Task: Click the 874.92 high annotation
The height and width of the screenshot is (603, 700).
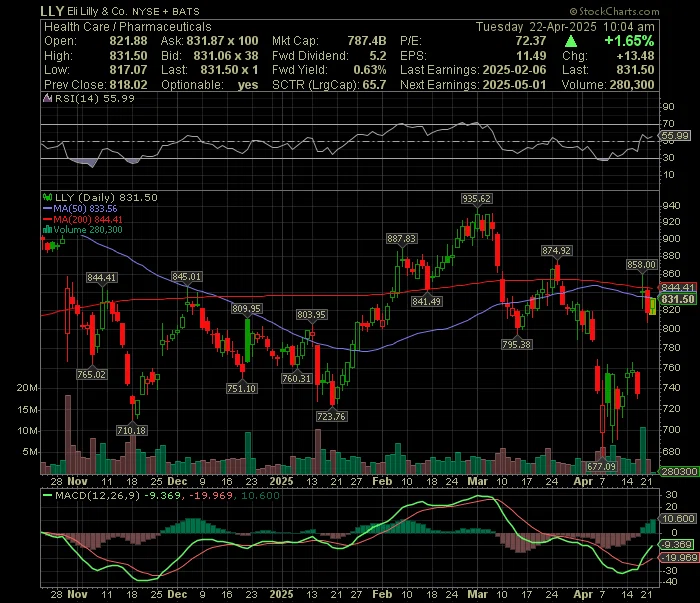Action: [x=556, y=251]
